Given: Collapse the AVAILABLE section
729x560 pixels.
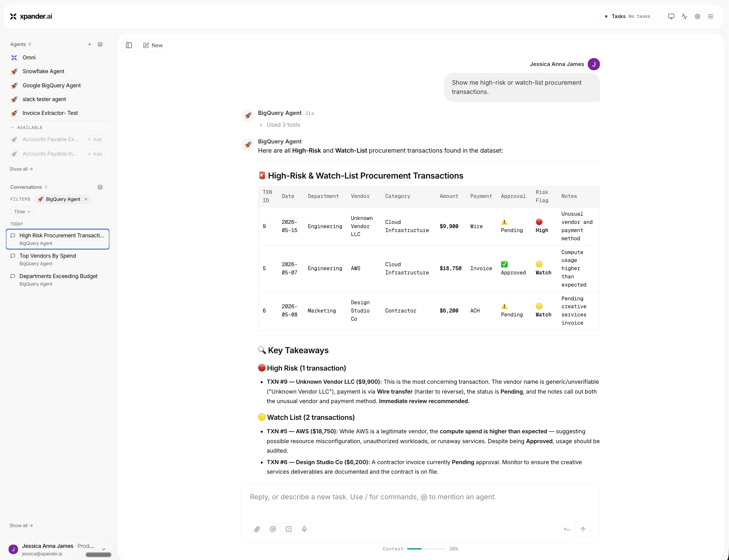Looking at the screenshot, I should (27, 128).
